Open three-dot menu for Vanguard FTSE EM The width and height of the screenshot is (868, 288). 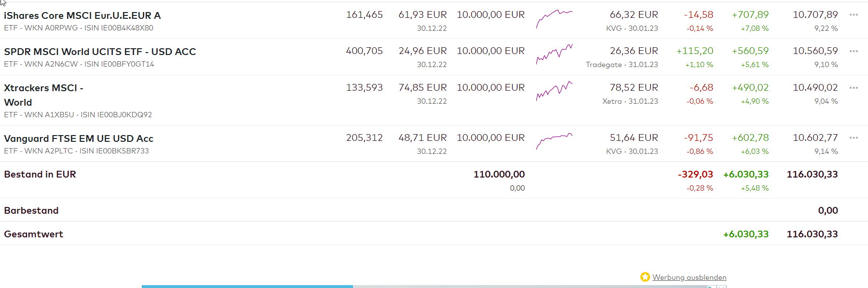click(x=854, y=138)
